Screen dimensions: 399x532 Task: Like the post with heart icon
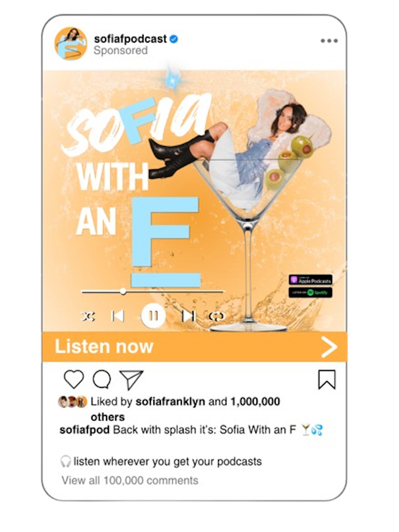click(x=74, y=380)
